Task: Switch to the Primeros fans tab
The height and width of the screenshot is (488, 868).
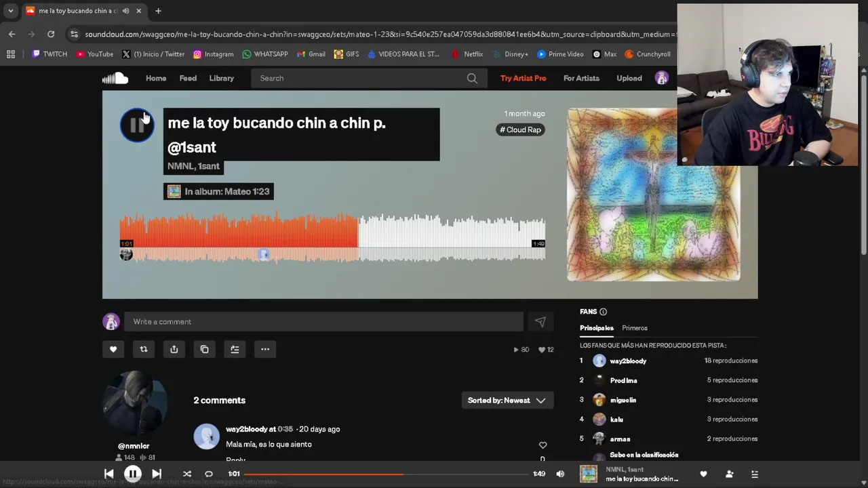Action: click(635, 328)
